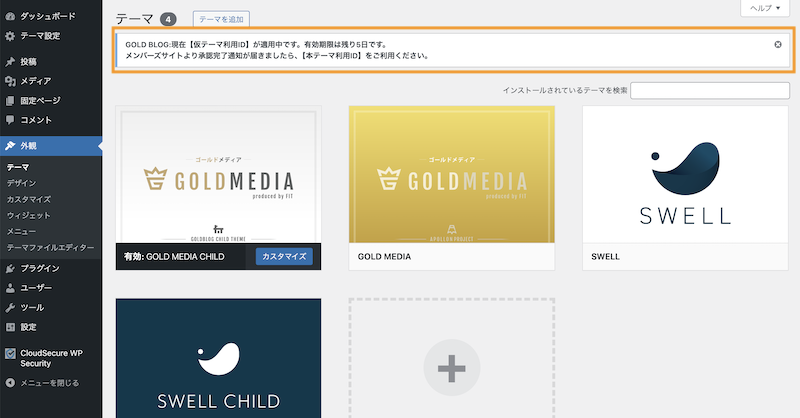The width and height of the screenshot is (800, 418).
Task: Select the SWELL theme thumbnail
Action: (x=685, y=175)
